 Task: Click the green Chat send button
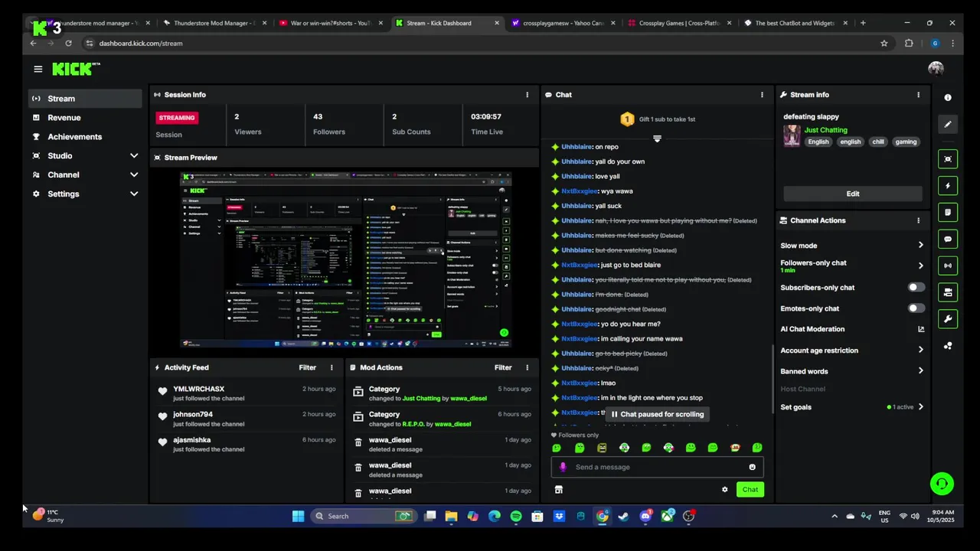750,490
